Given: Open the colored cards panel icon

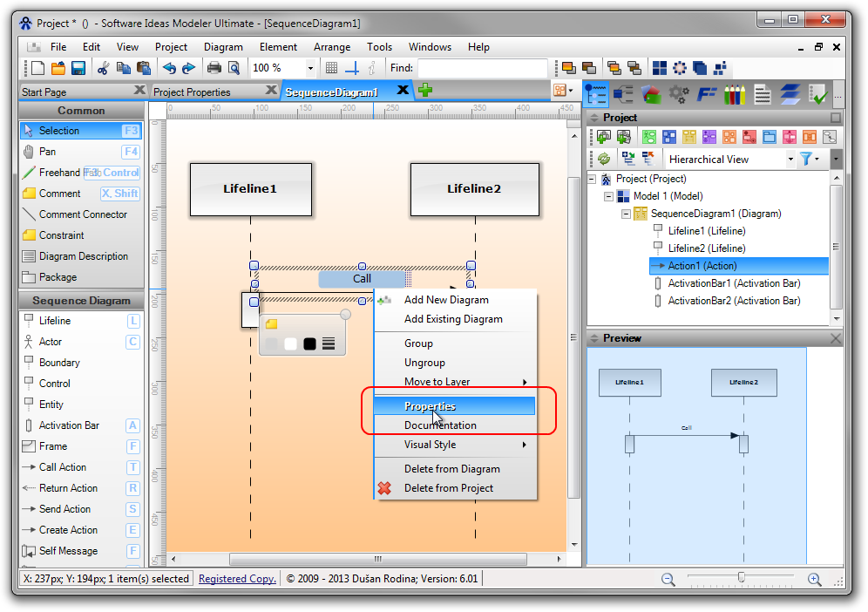Looking at the screenshot, I should [x=651, y=95].
